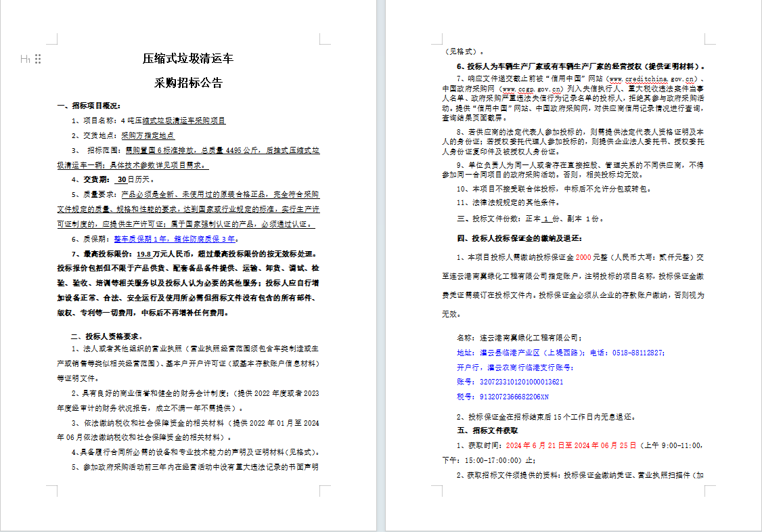Screen dimensions: 762x532
Task: Click the blue phone number 0518-88112827
Action: tap(638, 353)
